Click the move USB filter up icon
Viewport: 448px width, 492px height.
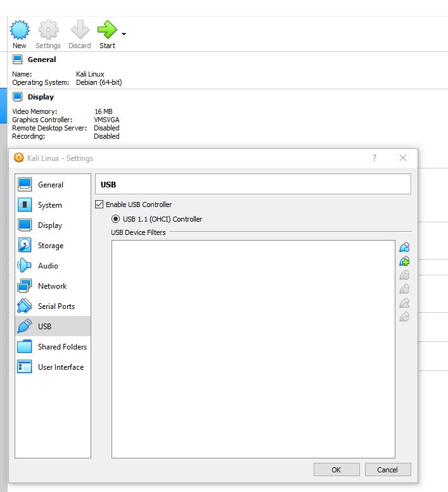click(404, 303)
